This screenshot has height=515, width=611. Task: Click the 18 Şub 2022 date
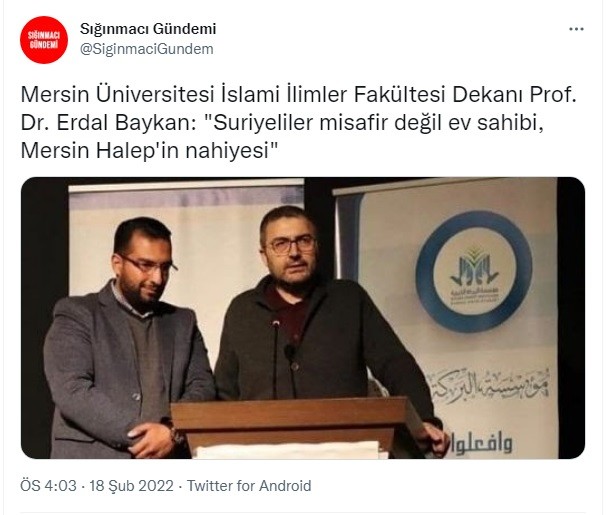131,486
